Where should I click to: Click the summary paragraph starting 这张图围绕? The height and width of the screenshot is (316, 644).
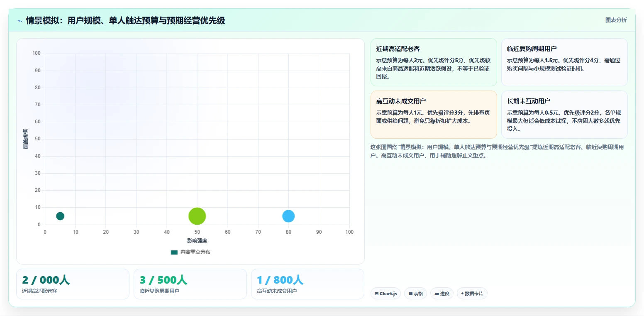coord(498,151)
